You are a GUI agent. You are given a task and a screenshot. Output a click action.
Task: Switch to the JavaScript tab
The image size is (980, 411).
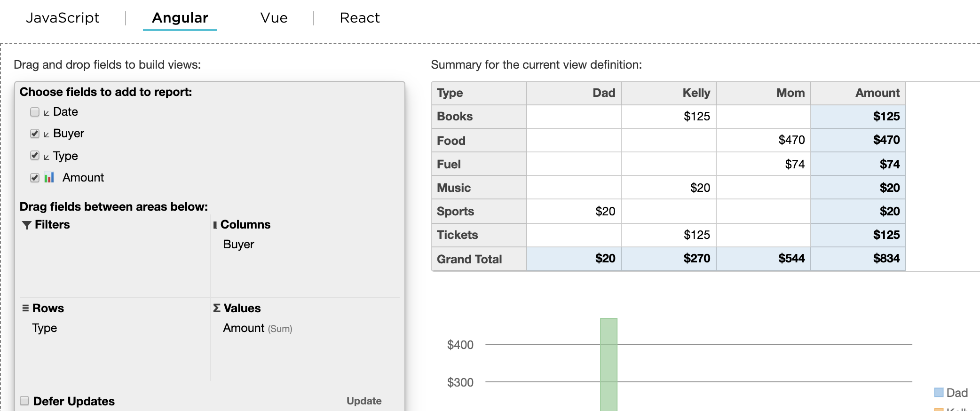[x=63, y=18]
